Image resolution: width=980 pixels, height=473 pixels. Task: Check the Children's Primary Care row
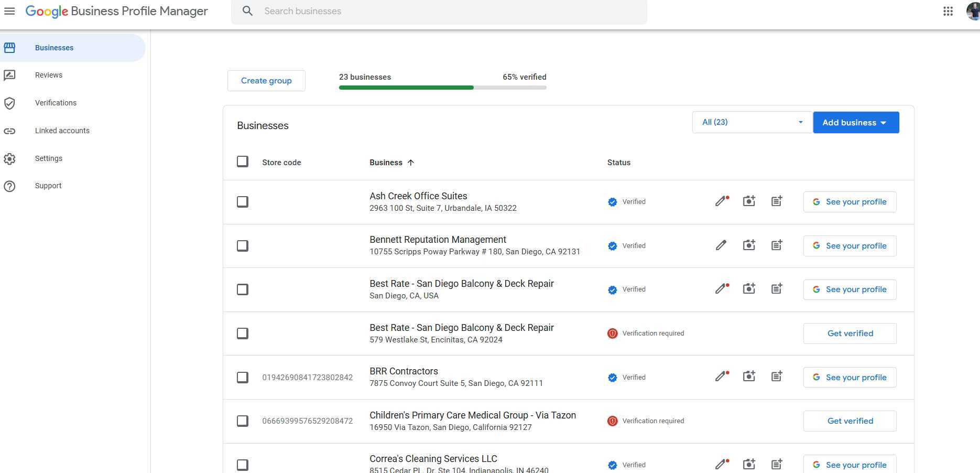(x=243, y=421)
